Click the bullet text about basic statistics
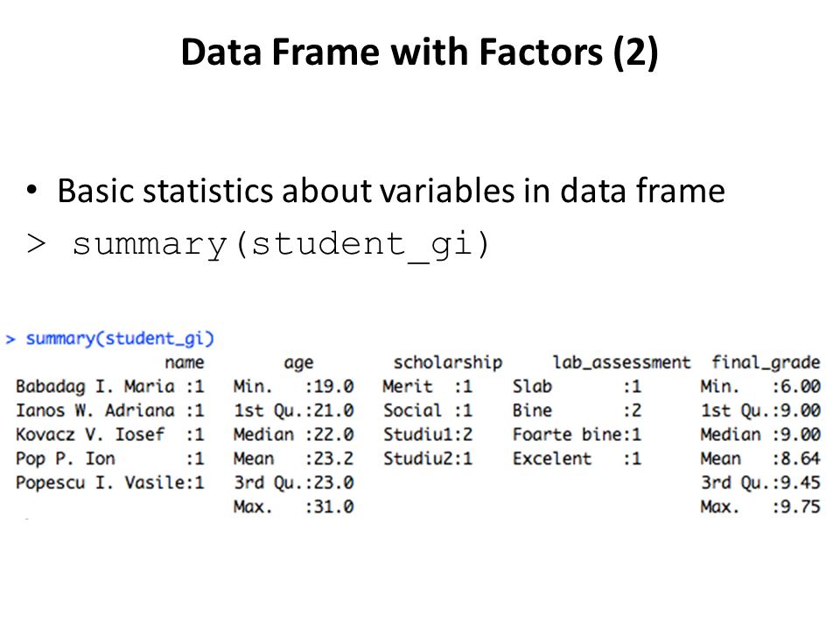The image size is (840, 630). coord(391,192)
